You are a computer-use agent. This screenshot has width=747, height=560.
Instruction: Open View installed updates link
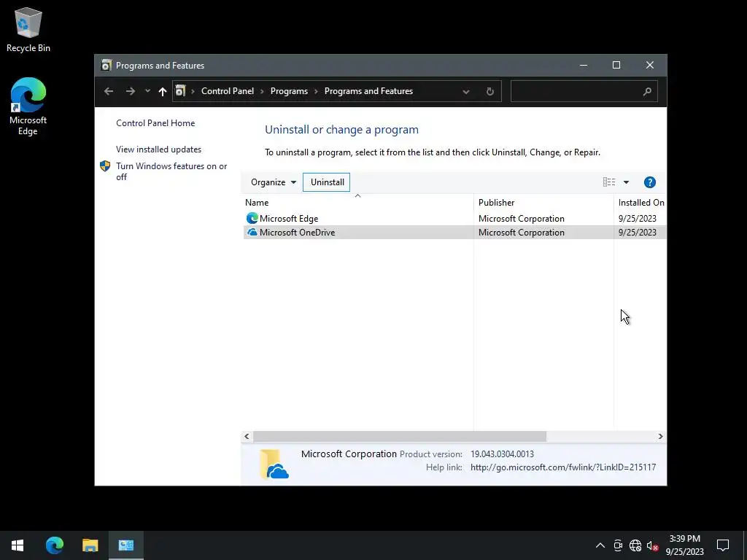pos(158,149)
